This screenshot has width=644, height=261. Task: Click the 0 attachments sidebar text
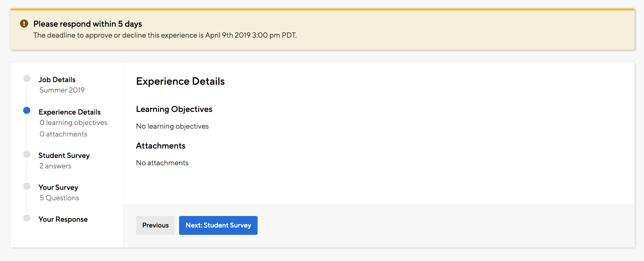[63, 134]
